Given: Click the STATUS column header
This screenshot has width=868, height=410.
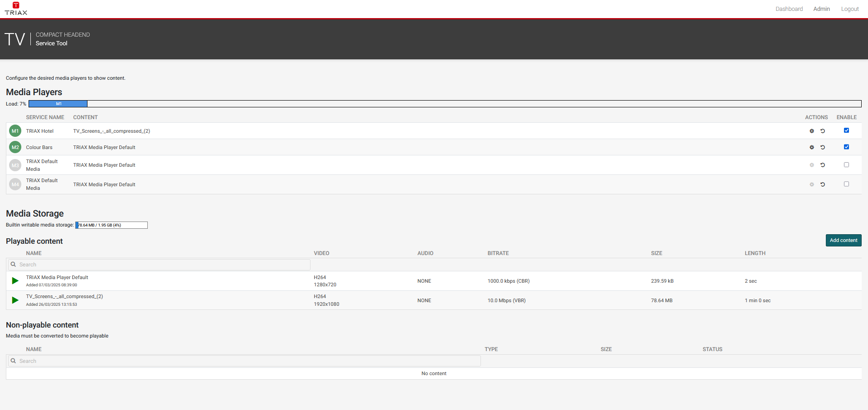Looking at the screenshot, I should [x=712, y=349].
